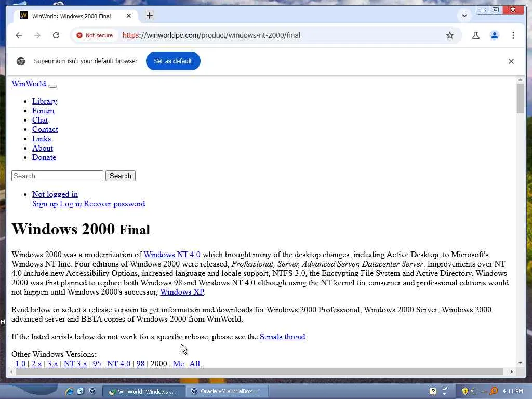532x399 pixels.
Task: Click the Sign up link
Action: tap(45, 204)
